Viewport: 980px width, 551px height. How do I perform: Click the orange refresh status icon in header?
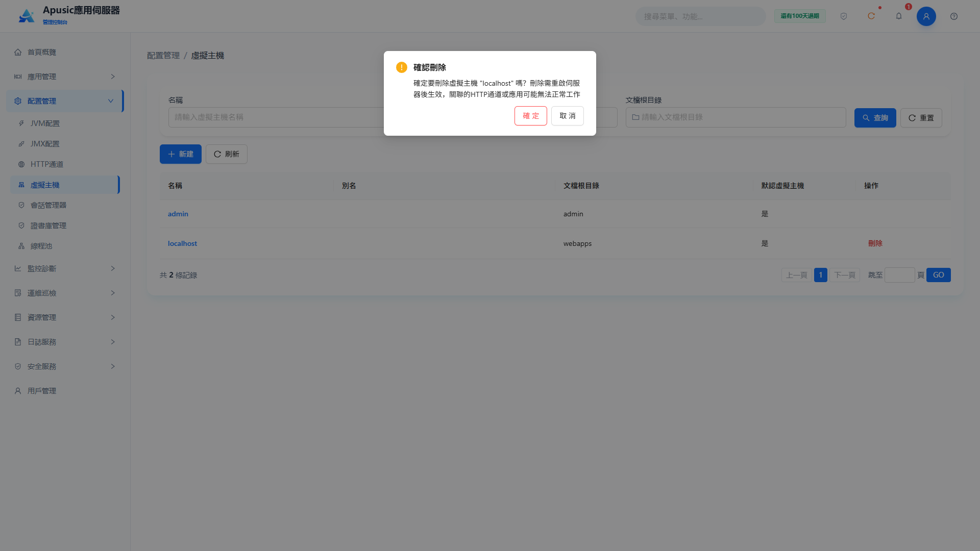point(871,16)
